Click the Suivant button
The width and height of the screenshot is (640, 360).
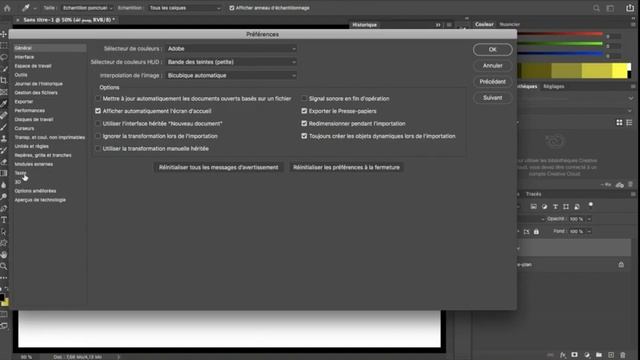click(x=493, y=98)
